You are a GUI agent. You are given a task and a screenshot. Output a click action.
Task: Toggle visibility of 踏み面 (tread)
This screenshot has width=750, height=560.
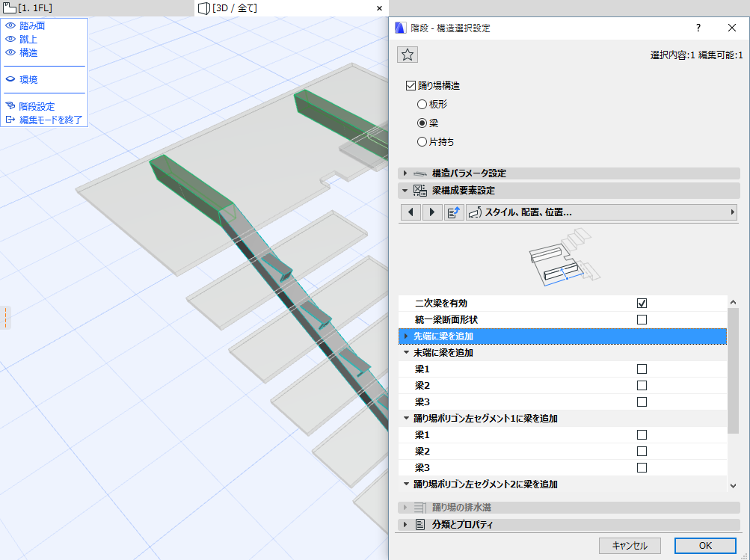click(10, 26)
